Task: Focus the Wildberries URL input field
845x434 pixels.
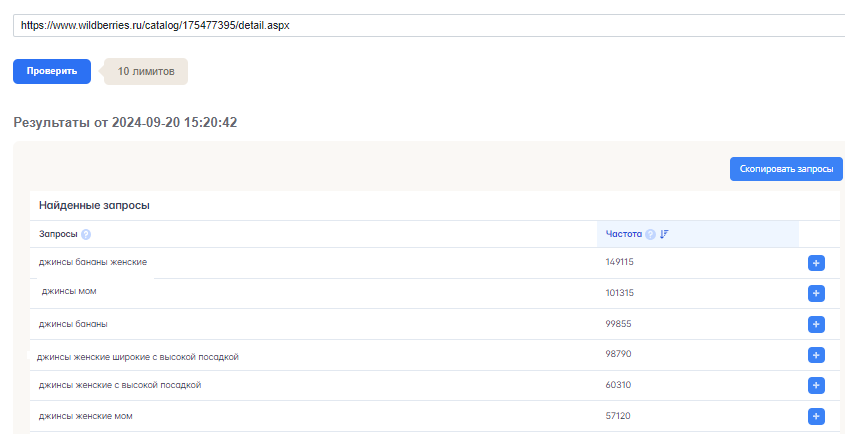Action: point(429,25)
